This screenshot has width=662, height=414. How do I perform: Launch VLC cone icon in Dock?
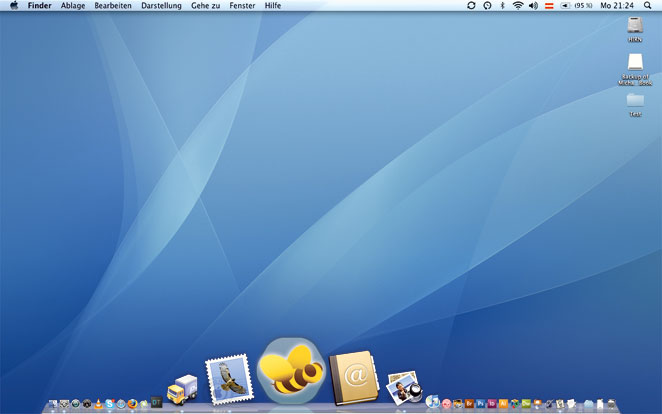point(98,404)
